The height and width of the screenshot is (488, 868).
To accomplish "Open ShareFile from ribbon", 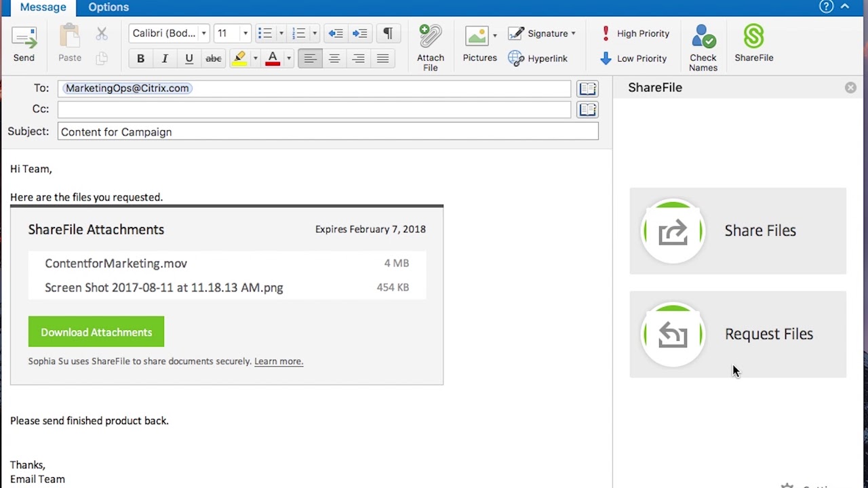I will [754, 44].
